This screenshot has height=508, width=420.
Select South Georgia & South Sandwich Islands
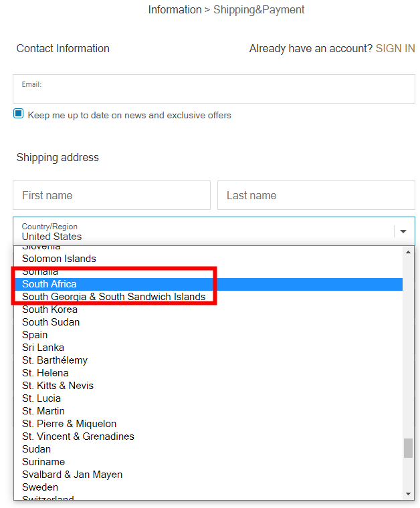tap(114, 297)
